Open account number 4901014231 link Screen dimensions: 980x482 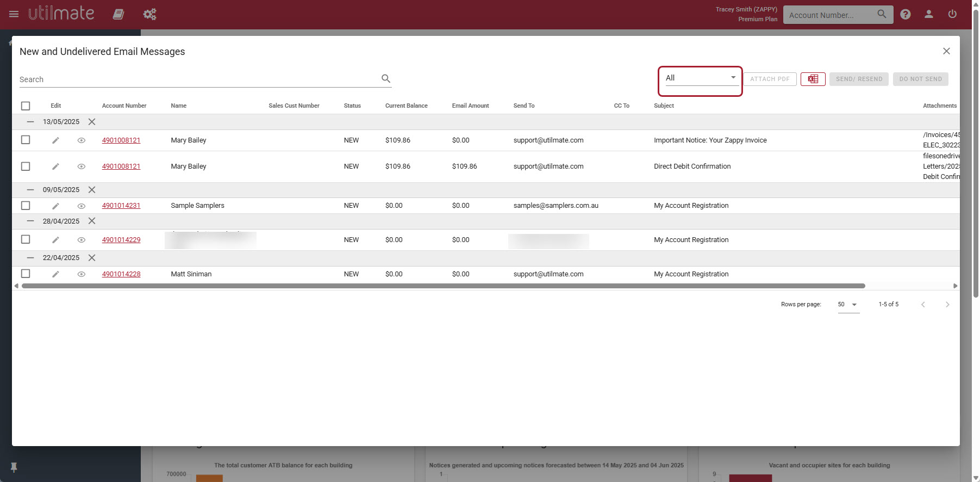[x=121, y=206]
